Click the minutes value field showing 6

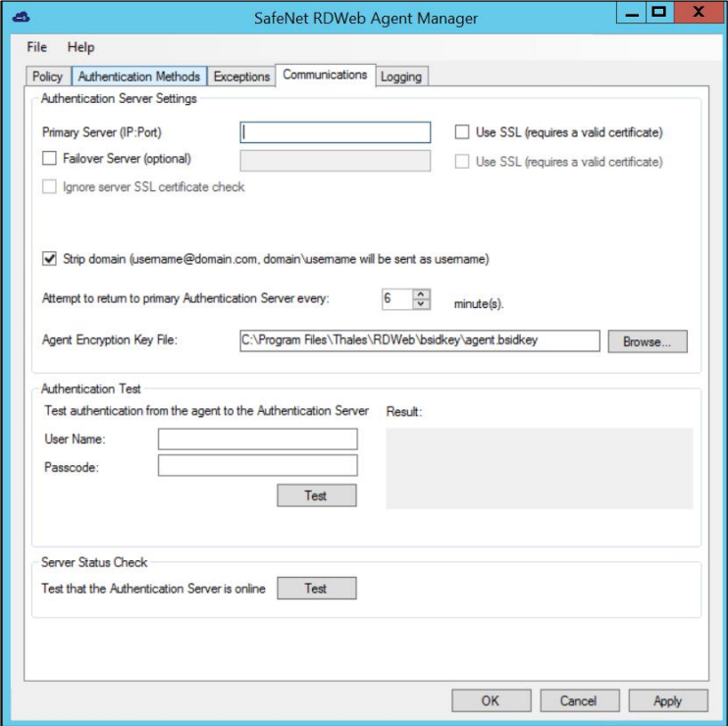397,298
